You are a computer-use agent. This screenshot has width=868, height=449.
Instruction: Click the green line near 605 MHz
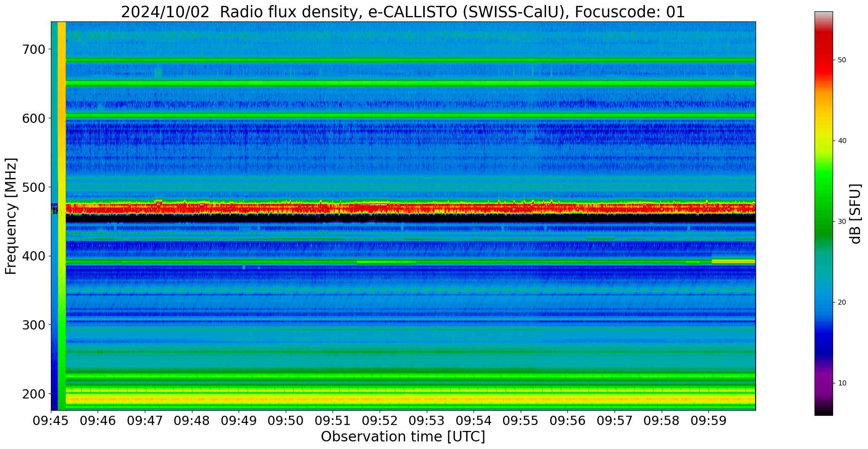point(410,115)
